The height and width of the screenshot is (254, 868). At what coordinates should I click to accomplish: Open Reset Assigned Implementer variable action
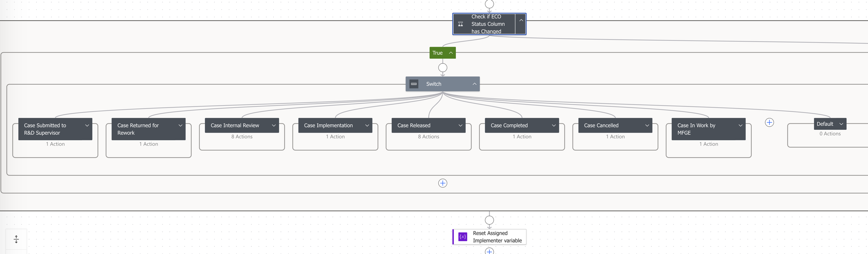point(490,237)
